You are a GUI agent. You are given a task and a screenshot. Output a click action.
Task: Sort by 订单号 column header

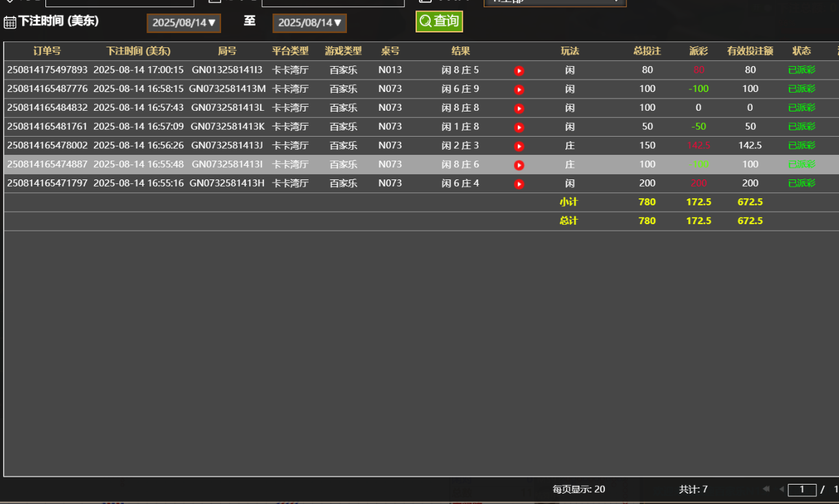pyautogui.click(x=47, y=51)
